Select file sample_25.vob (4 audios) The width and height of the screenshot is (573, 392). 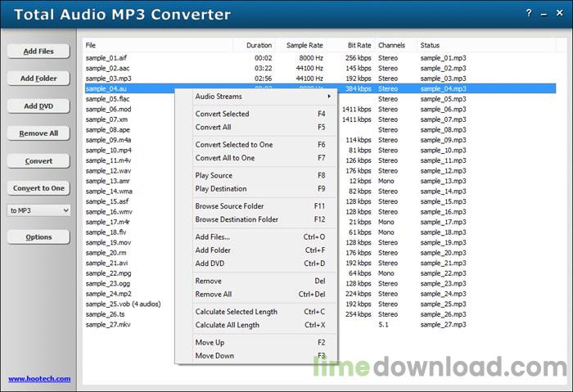pos(123,304)
